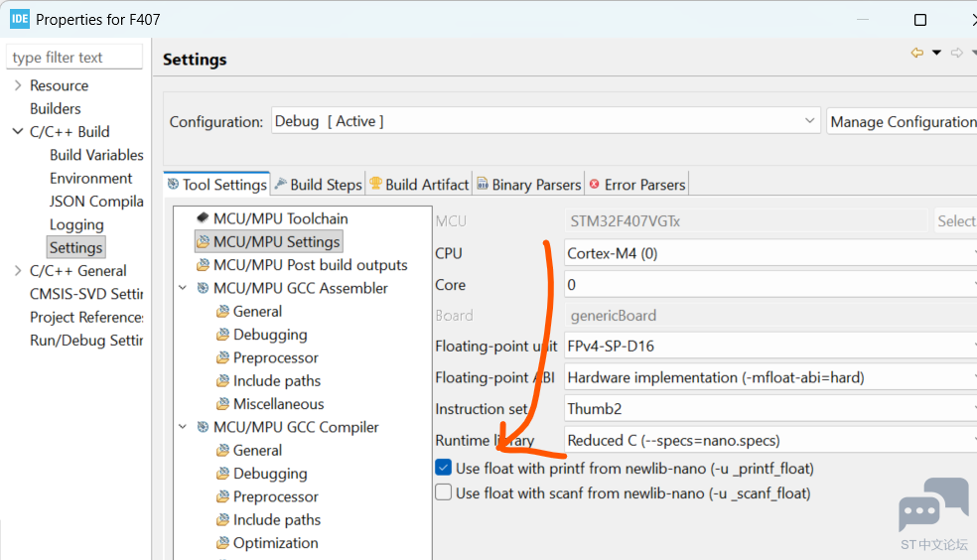Select MCU/MPU Toolchain label in tool tree
977x560 pixels.
pos(280,218)
